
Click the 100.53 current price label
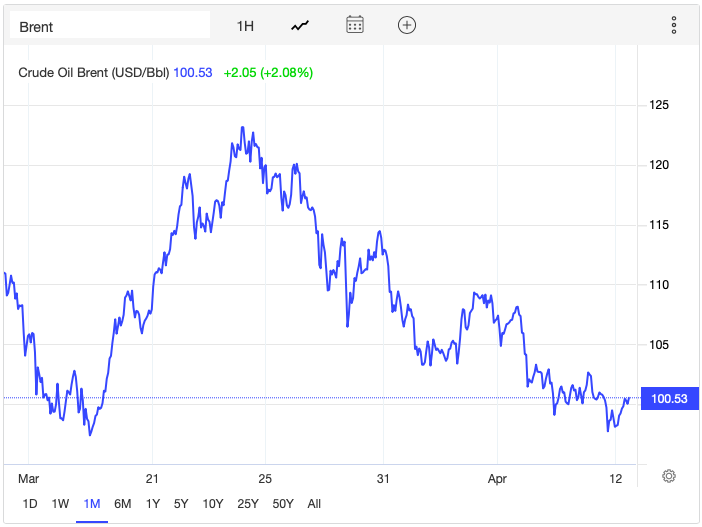click(667, 399)
